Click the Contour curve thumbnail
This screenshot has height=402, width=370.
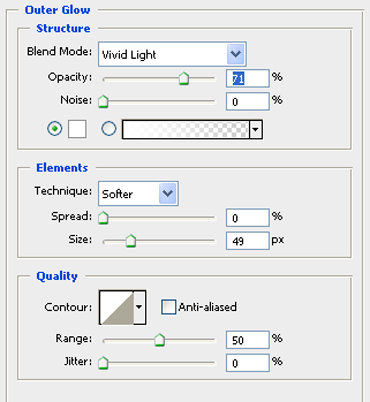coord(116,307)
